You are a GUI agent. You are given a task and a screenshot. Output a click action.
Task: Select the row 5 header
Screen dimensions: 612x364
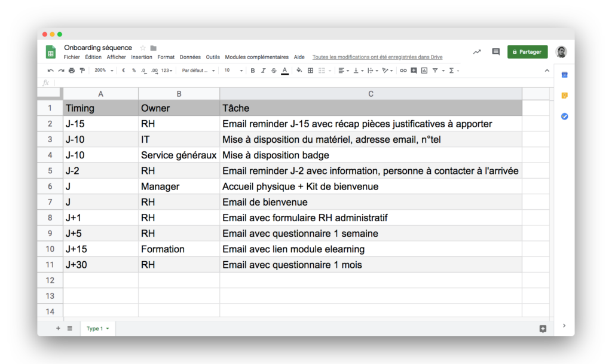tap(50, 171)
